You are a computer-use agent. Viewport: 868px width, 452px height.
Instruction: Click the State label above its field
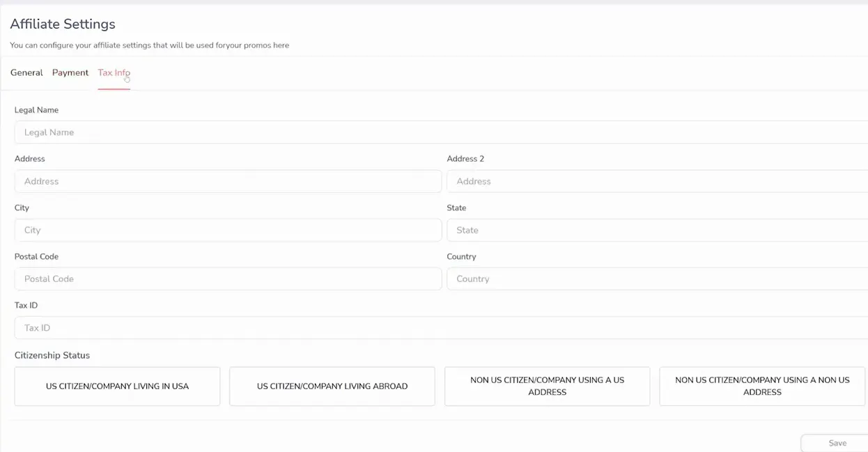click(x=456, y=208)
